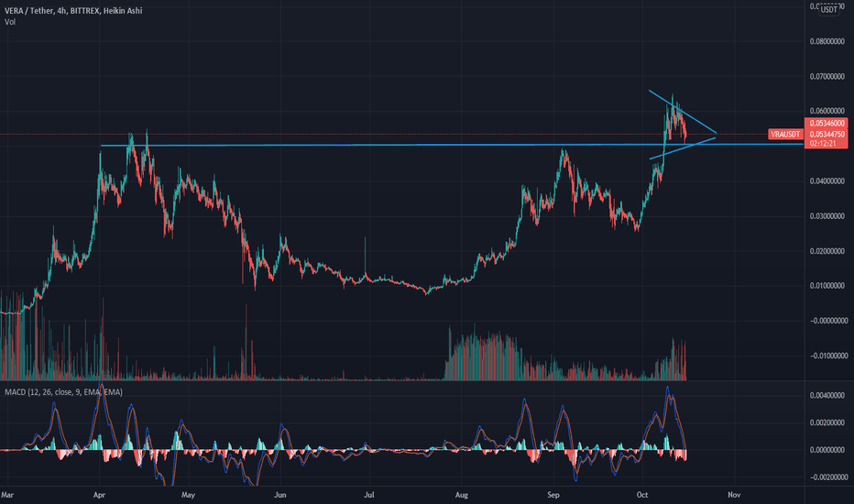Click the Jul label on time axis
This screenshot has height=504, width=854.
369,495
